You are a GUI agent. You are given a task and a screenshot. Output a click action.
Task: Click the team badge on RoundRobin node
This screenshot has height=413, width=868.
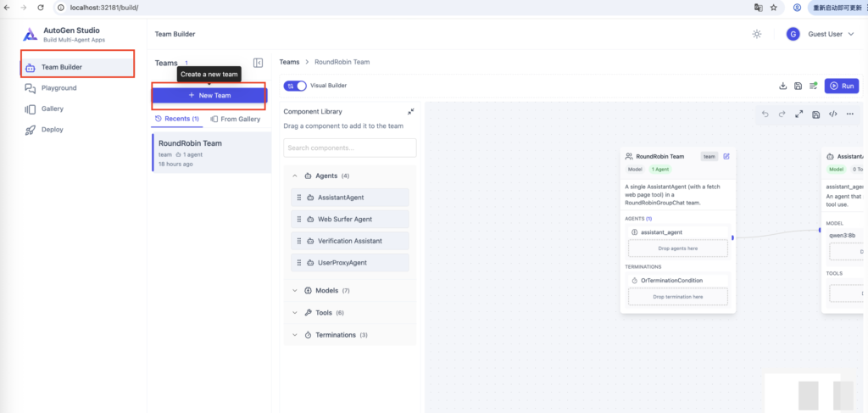(709, 157)
